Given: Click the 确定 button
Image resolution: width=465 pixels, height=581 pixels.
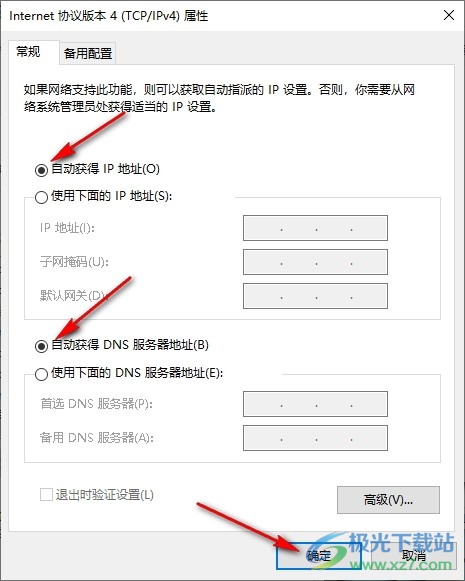Looking at the screenshot, I should [318, 555].
